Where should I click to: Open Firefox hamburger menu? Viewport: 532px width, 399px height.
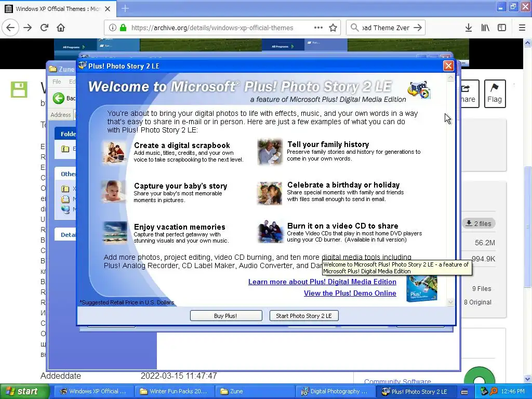pos(522,28)
